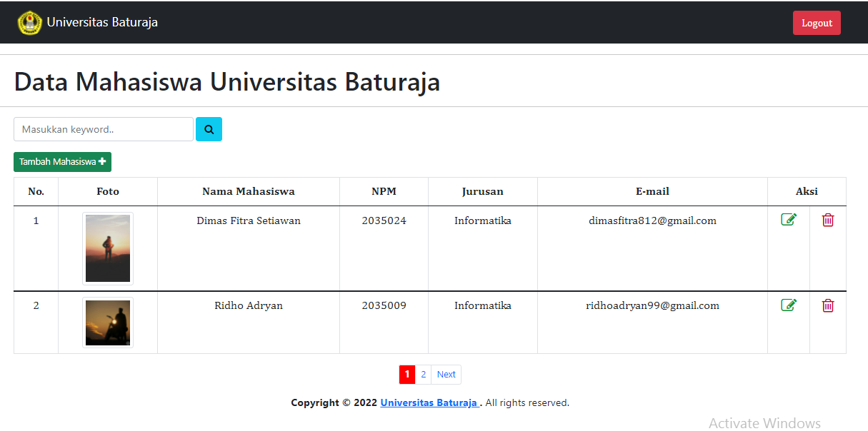Click the Jurusan column header
868x431 pixels.
pos(483,191)
